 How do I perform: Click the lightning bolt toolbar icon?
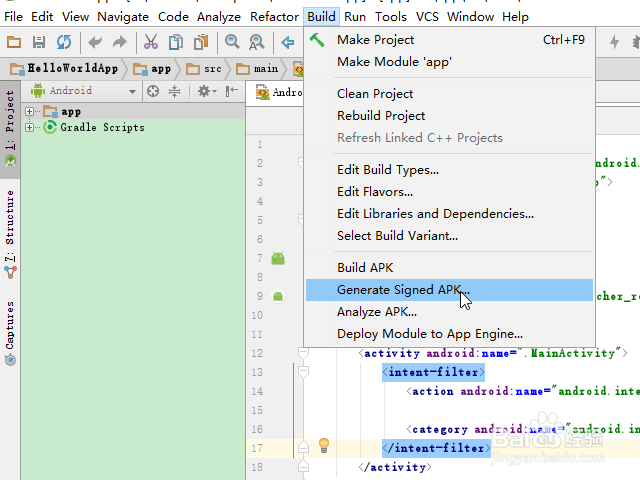pyautogui.click(x=614, y=42)
